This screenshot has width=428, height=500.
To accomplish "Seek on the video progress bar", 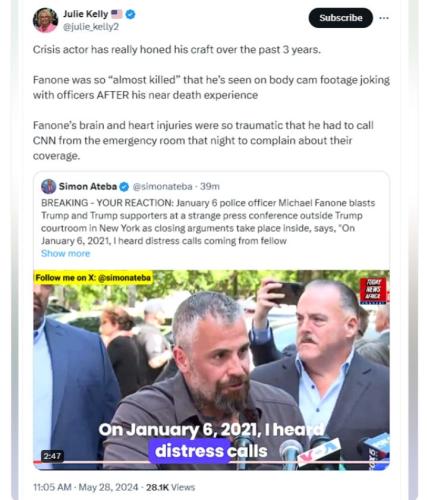I will click(211, 462).
